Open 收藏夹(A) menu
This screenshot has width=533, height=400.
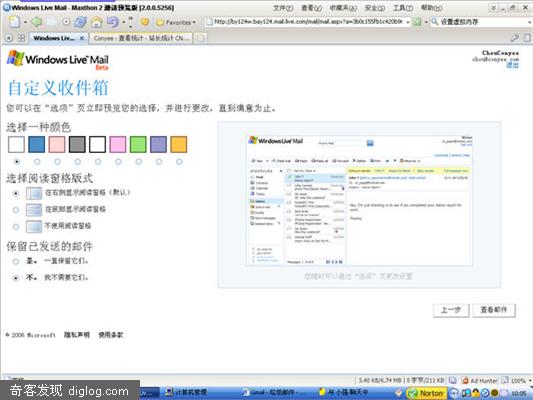pos(343,8)
